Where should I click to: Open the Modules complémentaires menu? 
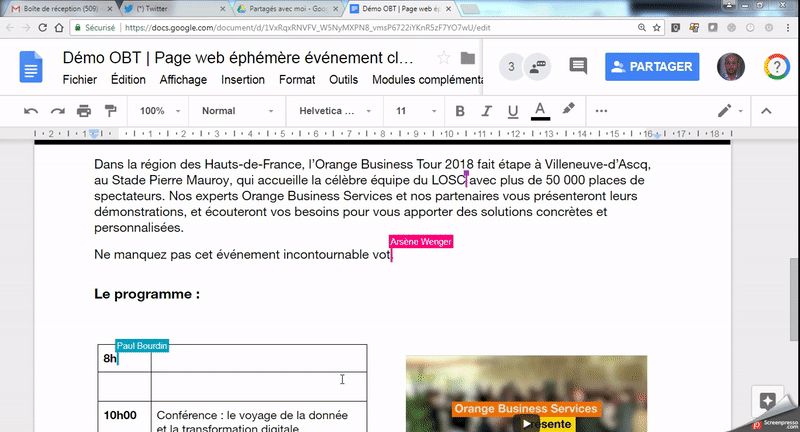coord(427,80)
